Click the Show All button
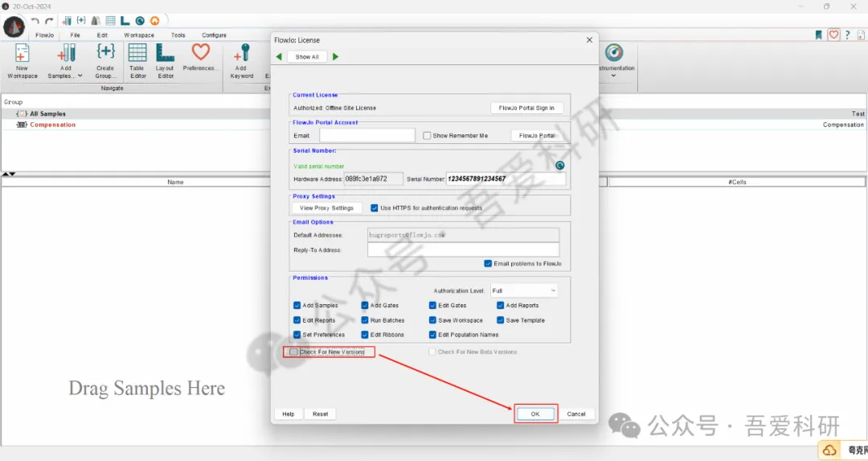 307,56
